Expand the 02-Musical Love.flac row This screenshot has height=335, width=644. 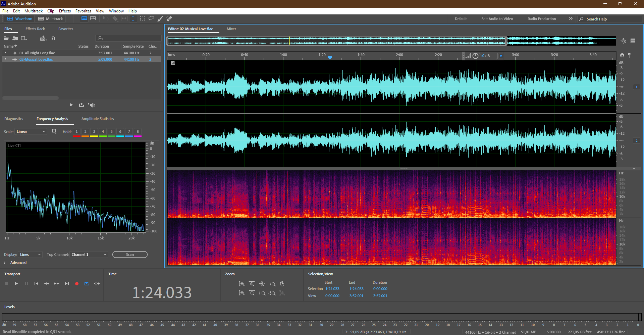click(5, 59)
